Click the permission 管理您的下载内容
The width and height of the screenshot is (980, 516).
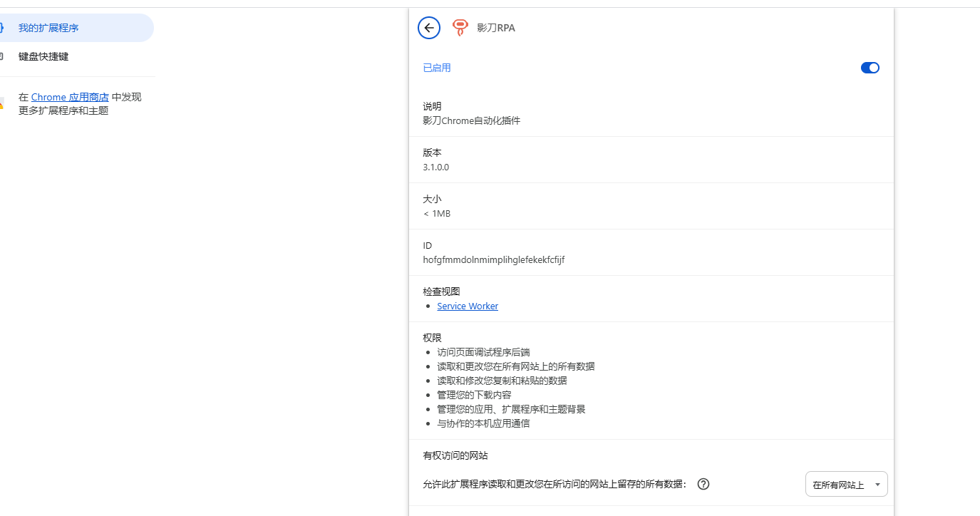pos(474,395)
